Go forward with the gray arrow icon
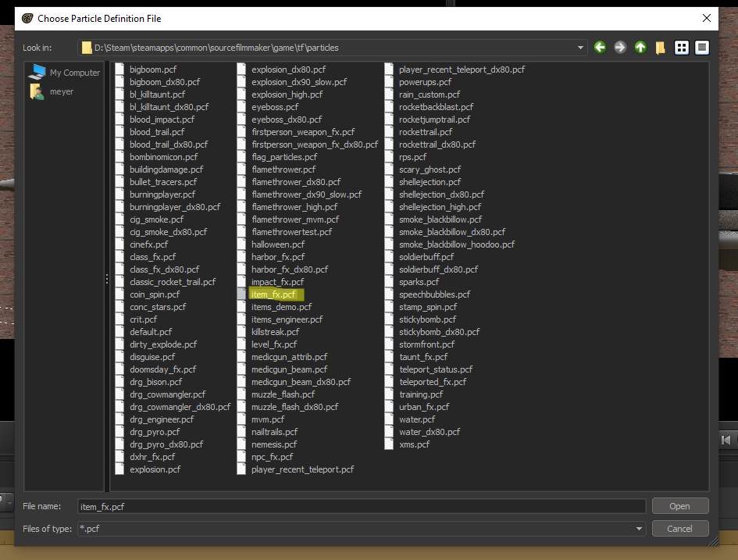 click(620, 48)
